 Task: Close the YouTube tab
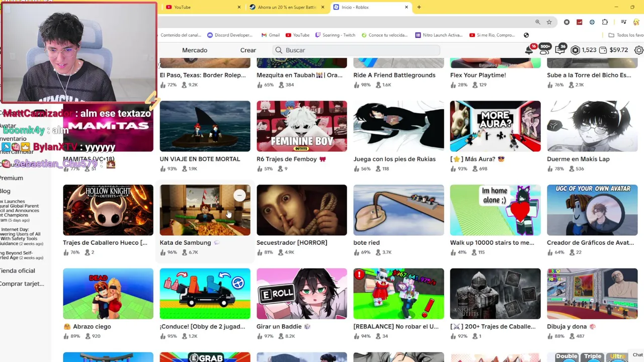coord(239,7)
